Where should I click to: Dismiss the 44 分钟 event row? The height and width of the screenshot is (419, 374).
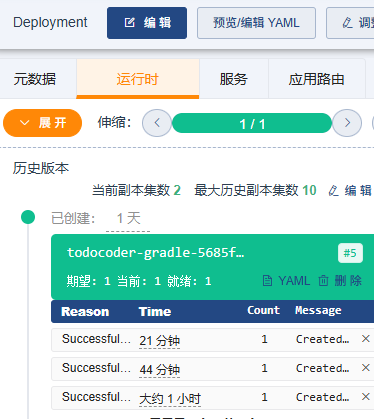366,368
